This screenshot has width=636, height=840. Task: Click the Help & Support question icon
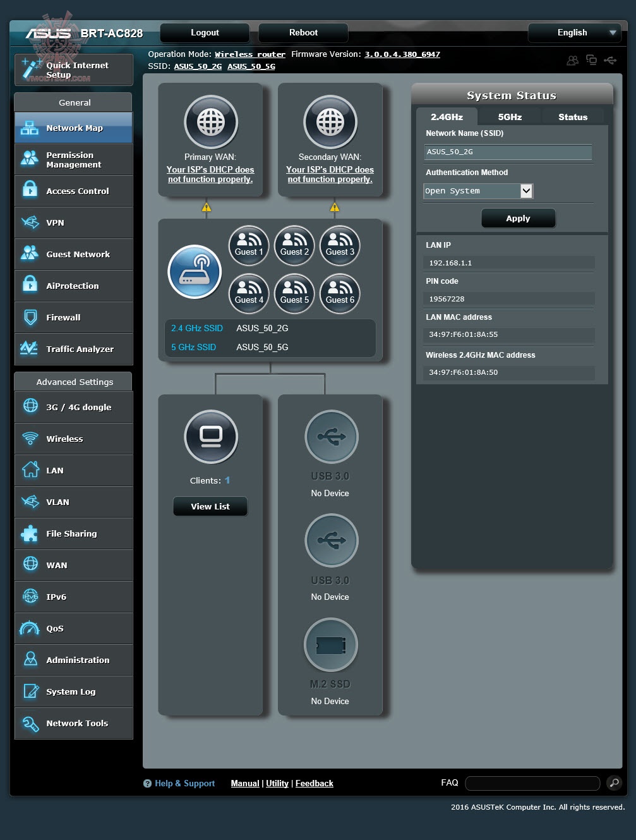[147, 784]
